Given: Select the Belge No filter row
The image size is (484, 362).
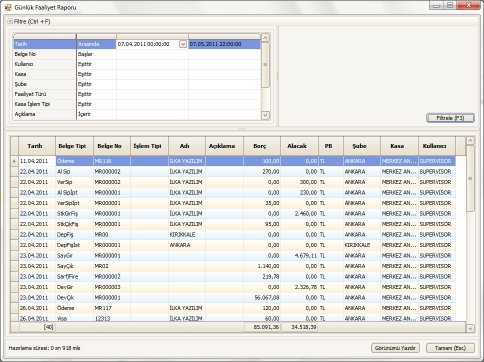Looking at the screenshot, I should coord(137,54).
